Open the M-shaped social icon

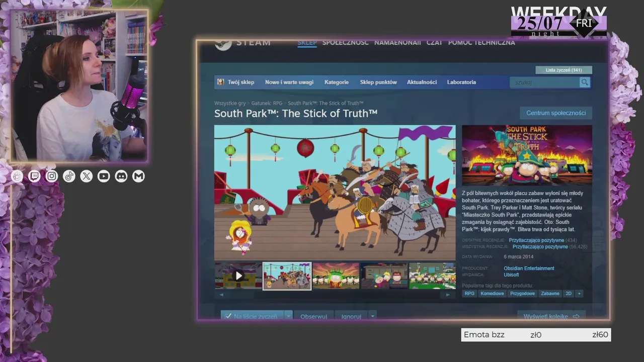point(138,176)
